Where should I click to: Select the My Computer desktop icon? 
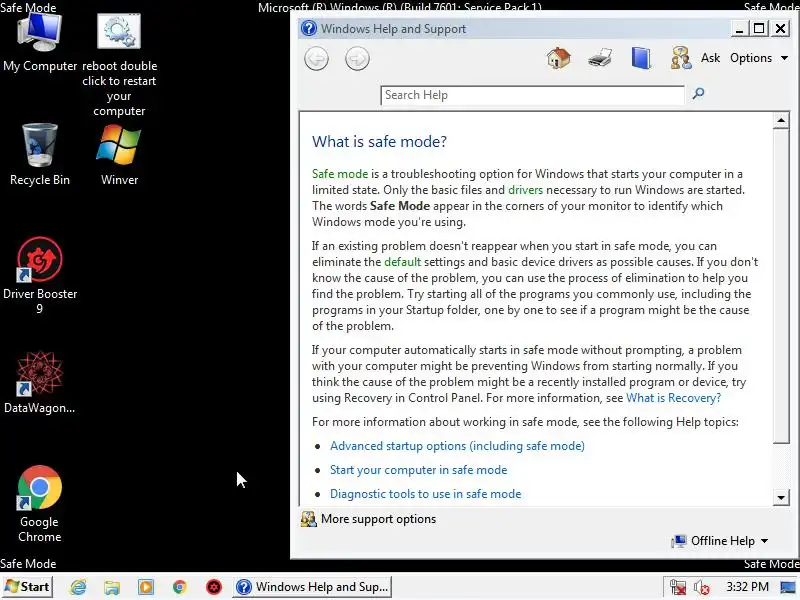pos(40,42)
